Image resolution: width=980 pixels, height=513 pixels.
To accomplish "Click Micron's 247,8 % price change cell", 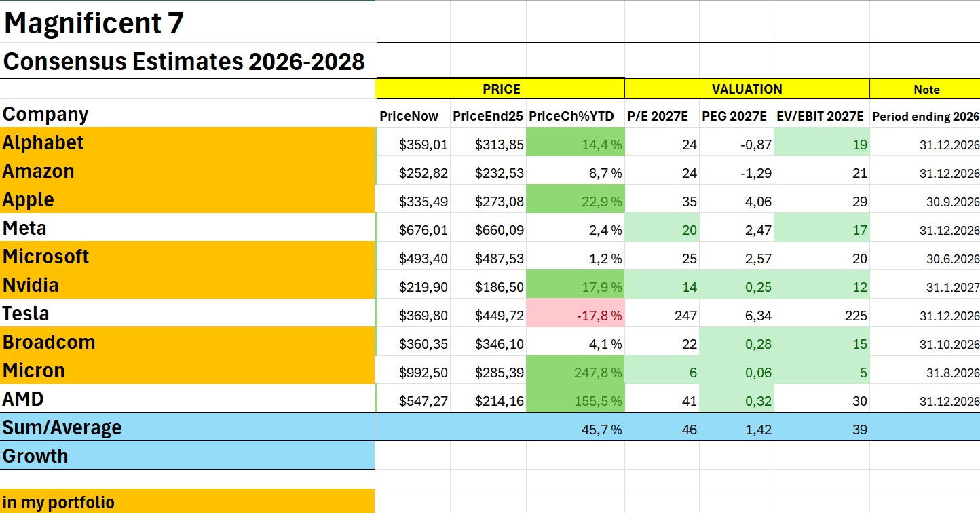I will coord(575,373).
